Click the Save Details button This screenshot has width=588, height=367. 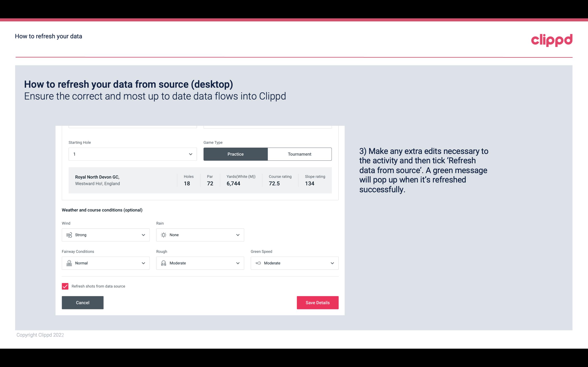(x=317, y=303)
